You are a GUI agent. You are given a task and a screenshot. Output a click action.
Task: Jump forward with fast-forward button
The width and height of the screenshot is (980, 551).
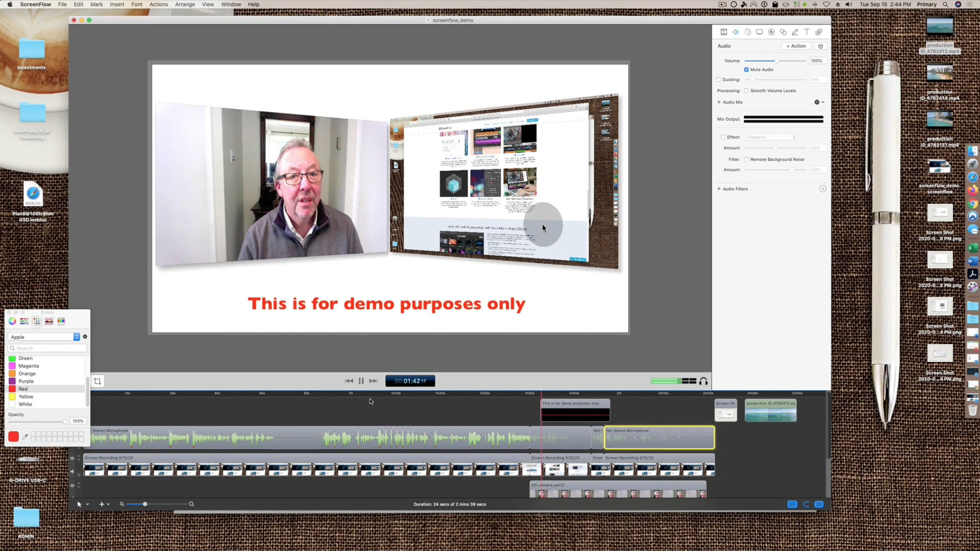373,381
